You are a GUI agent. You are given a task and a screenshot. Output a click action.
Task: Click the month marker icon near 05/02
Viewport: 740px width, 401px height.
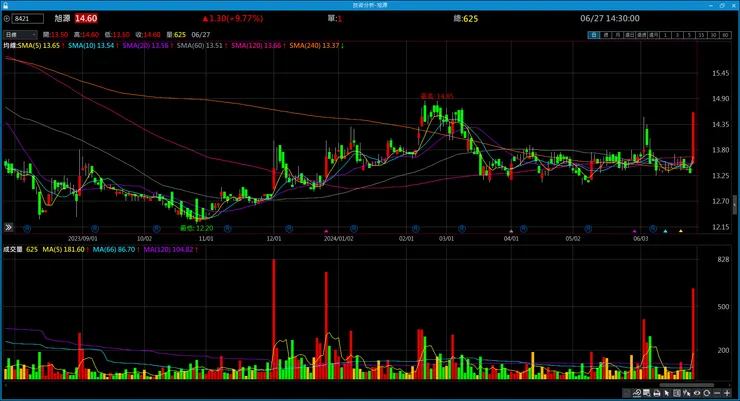point(588,229)
